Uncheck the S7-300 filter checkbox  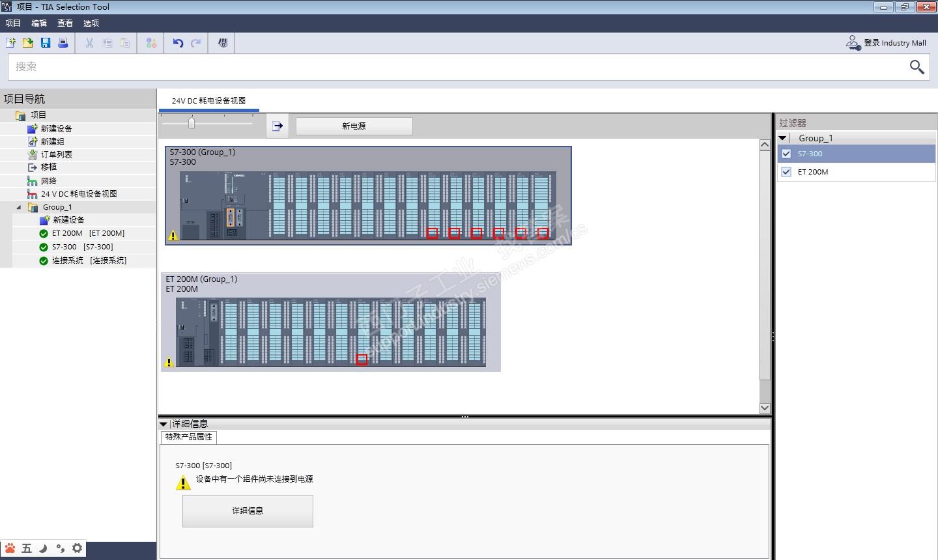786,154
